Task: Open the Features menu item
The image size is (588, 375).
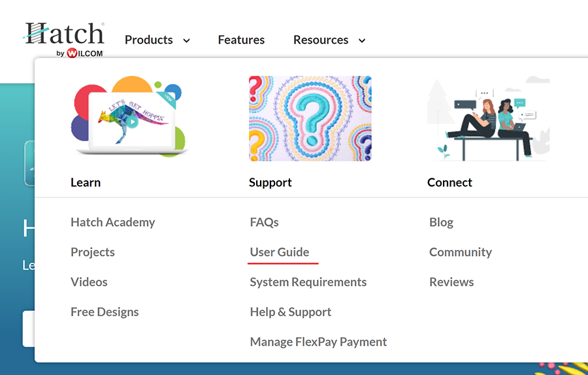Action: (241, 40)
